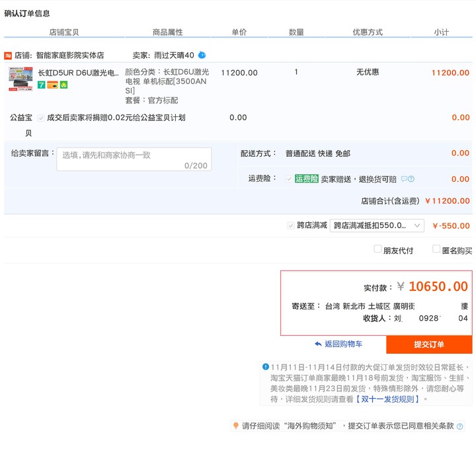Click the 确认订单信息 heading
The width and height of the screenshot is (476, 451).
pyautogui.click(x=27, y=13)
